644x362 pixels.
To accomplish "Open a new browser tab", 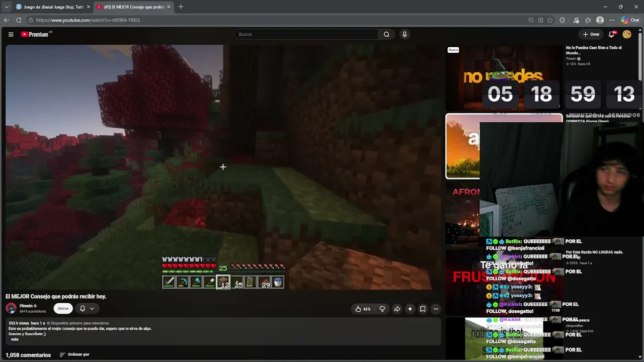I will pos(181,7).
